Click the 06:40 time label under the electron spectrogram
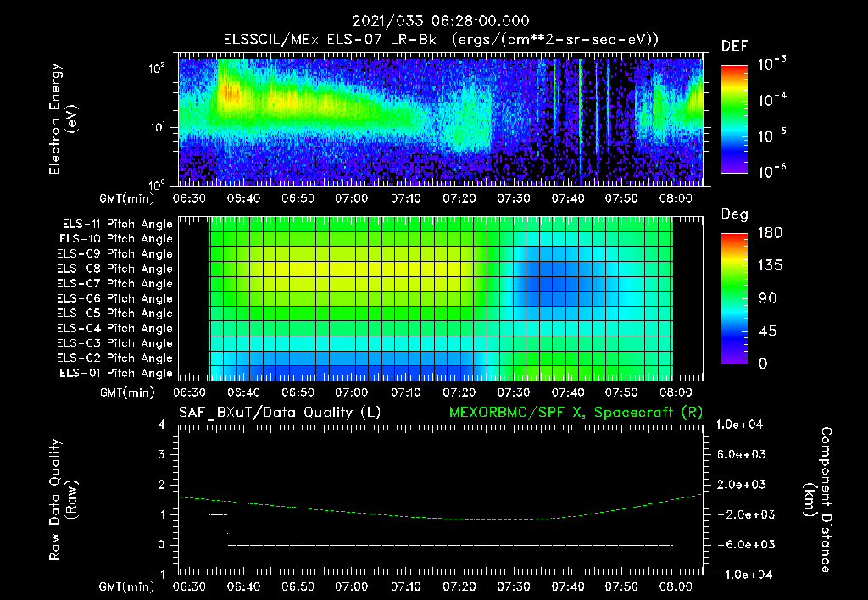This screenshot has height=600, width=868. point(243,198)
